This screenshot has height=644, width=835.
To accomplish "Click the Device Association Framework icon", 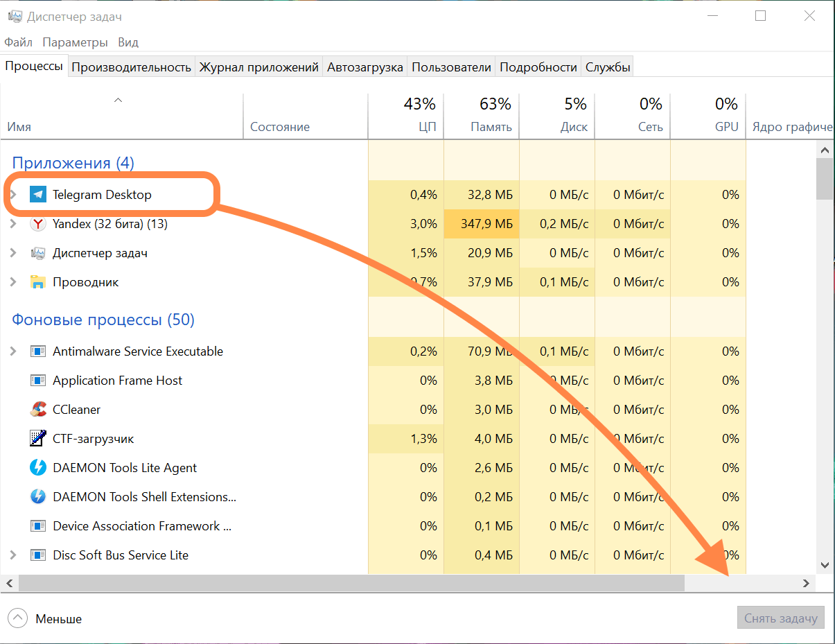I will click(38, 526).
